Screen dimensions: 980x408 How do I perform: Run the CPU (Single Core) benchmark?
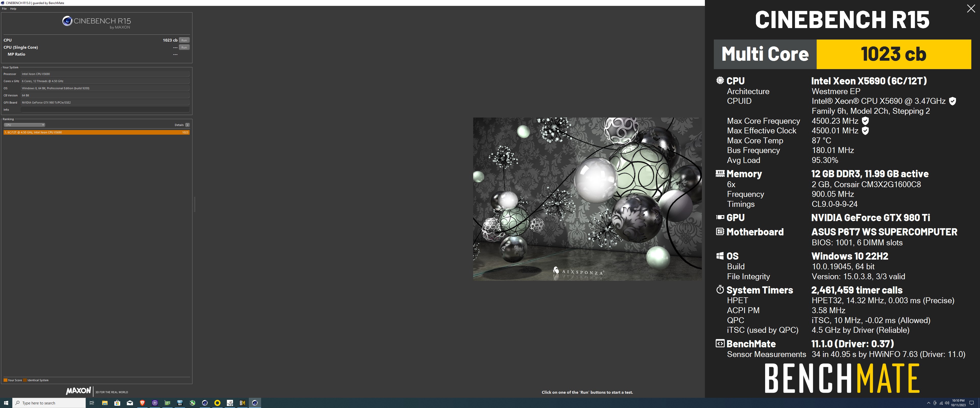pyautogui.click(x=184, y=47)
